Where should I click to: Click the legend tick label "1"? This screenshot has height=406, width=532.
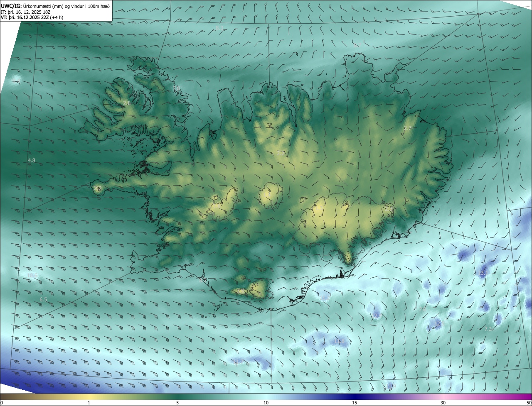(x=89, y=403)
